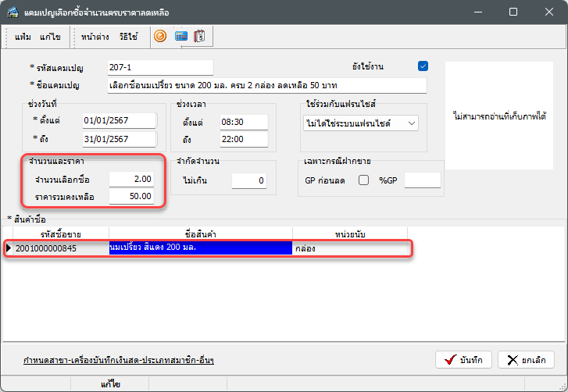Image resolution: width=568 pixels, height=392 pixels.
Task: Click the end time field 22:00
Action: [x=242, y=139]
